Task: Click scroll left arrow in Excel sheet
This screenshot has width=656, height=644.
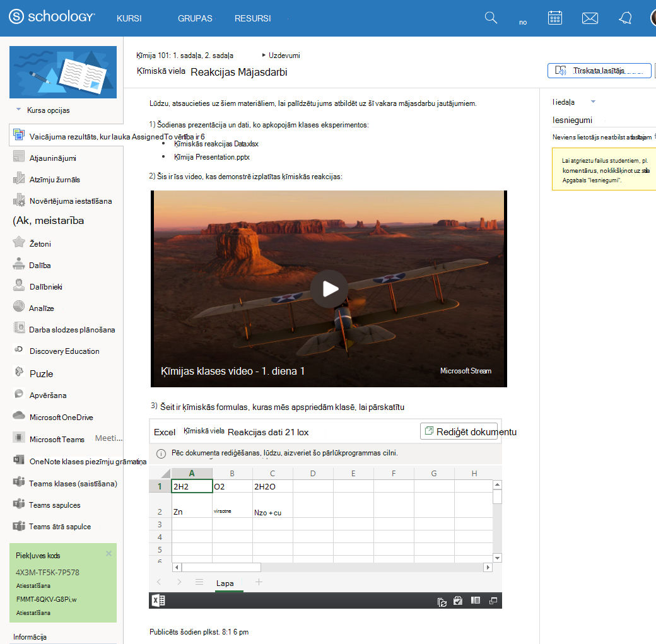Action: [177, 568]
